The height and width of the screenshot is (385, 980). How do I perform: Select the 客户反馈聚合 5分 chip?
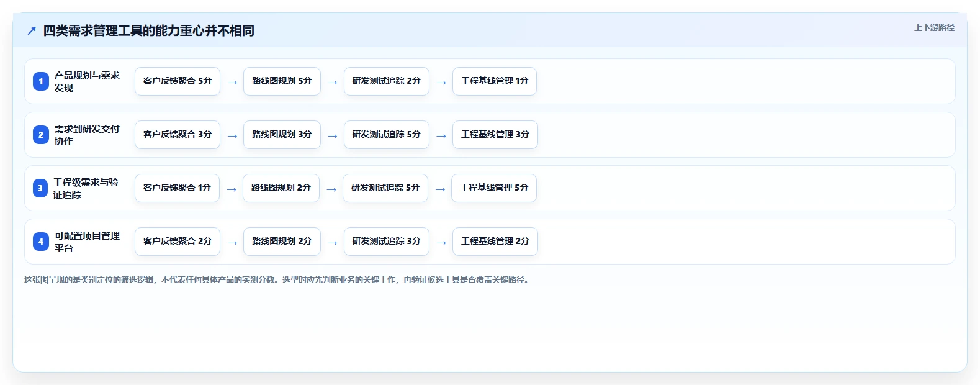pos(178,81)
